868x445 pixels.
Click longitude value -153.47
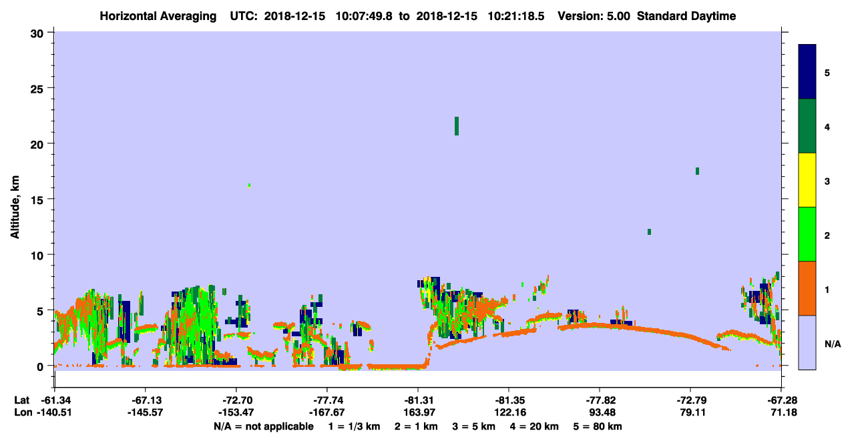tap(236, 412)
